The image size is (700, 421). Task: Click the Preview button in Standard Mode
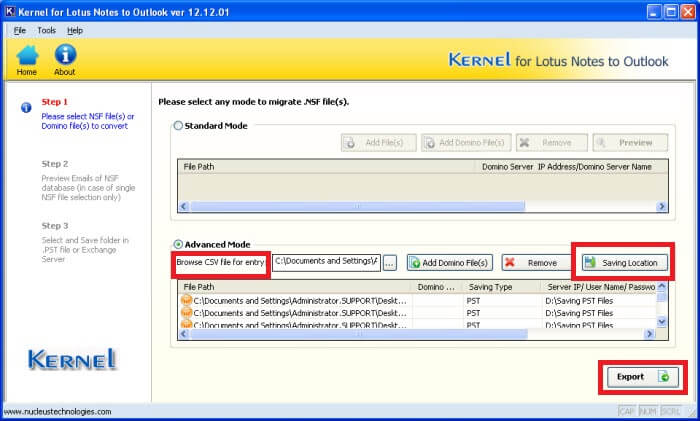tap(630, 142)
